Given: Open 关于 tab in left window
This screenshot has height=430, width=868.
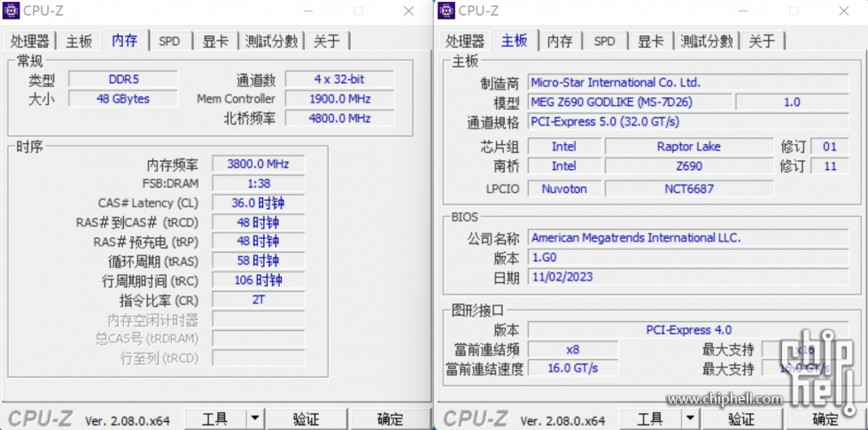Looking at the screenshot, I should click(327, 42).
